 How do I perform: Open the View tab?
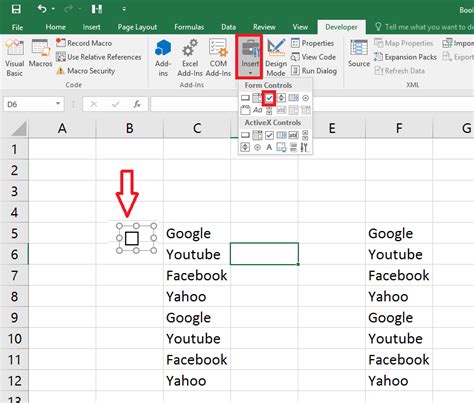[300, 27]
